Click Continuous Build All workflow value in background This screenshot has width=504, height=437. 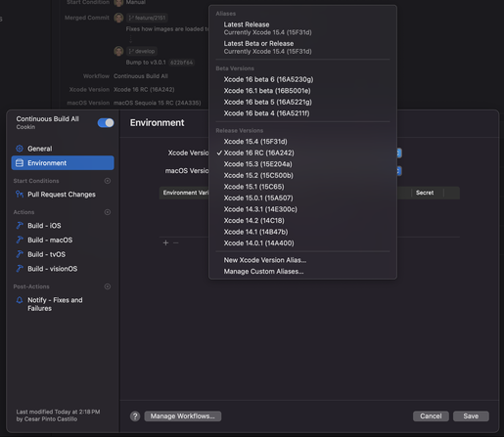141,76
